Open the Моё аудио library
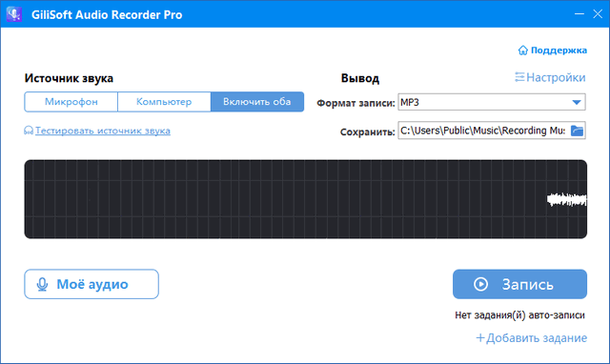610x364 pixels. [x=91, y=284]
